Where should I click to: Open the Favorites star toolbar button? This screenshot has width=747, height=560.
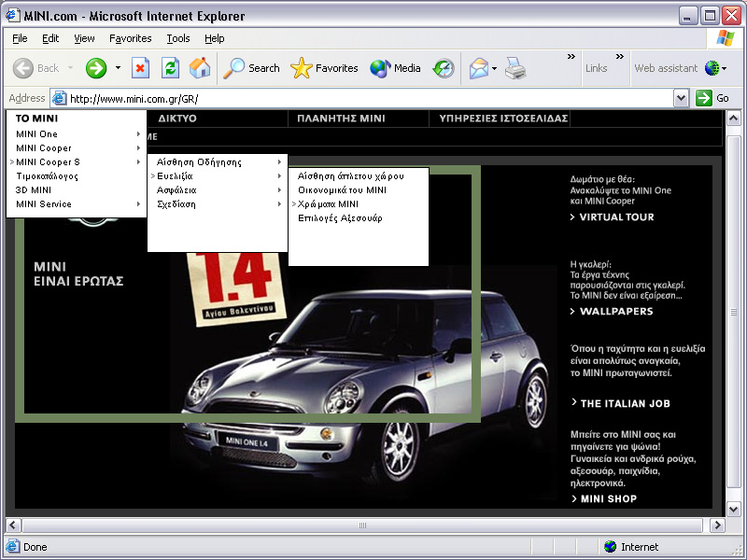click(324, 68)
